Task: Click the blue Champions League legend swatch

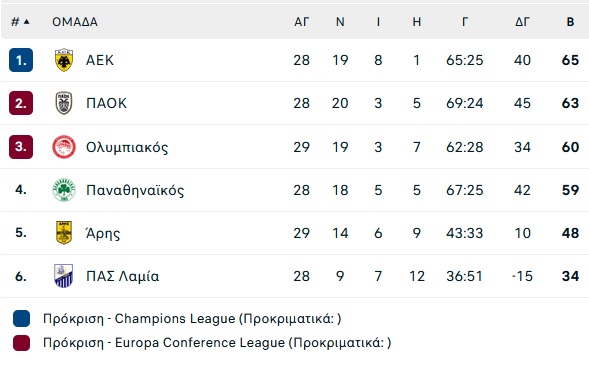Action: (x=21, y=319)
